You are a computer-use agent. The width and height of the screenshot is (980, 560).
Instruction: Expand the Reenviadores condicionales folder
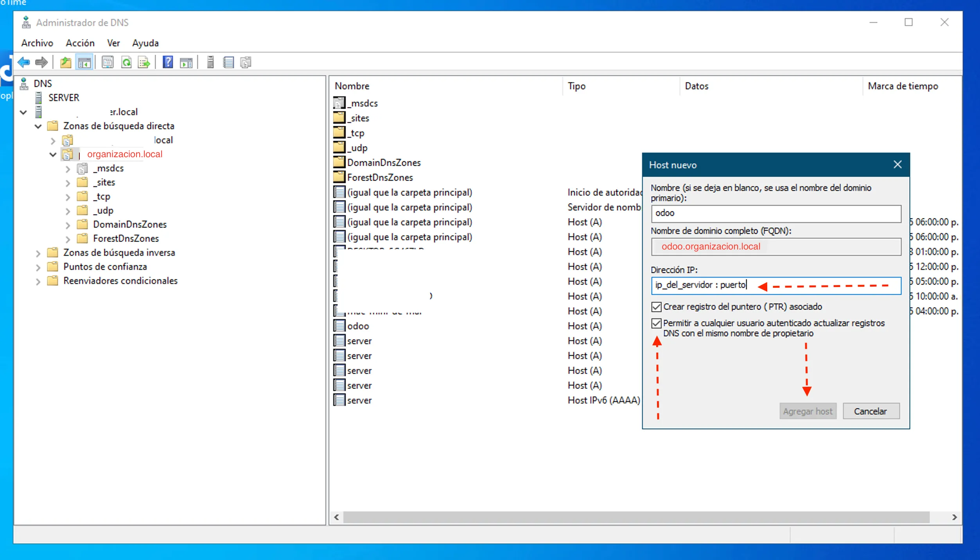[38, 282]
